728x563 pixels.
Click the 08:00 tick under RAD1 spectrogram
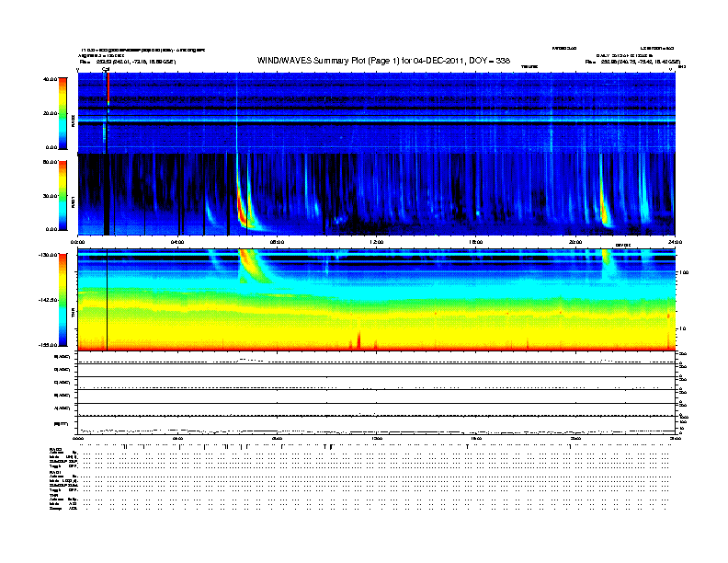278,242
